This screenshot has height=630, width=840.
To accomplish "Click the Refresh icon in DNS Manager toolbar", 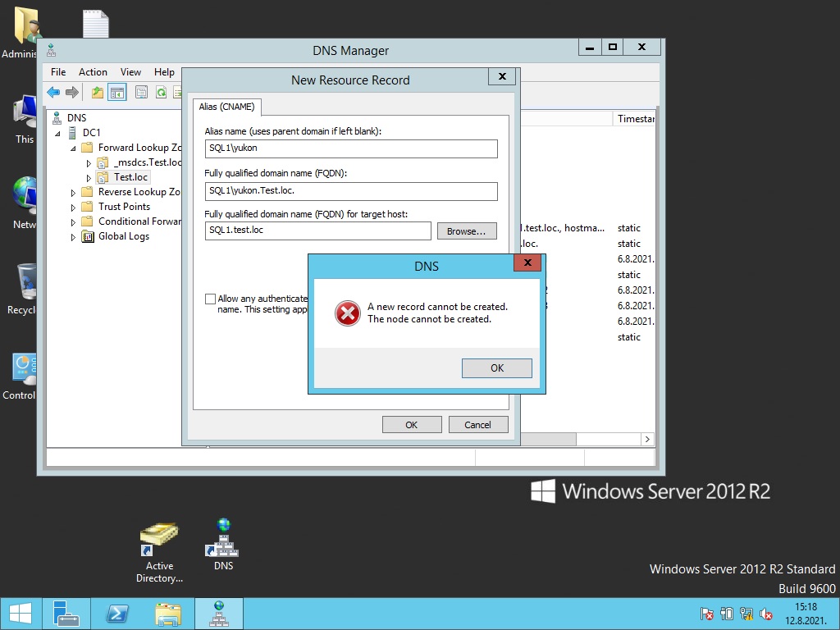I will tap(162, 91).
